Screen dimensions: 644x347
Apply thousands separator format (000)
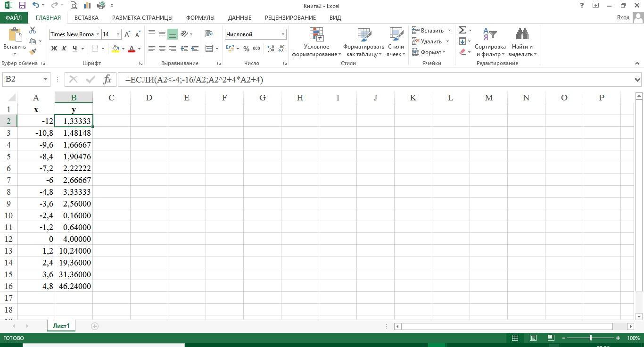(x=256, y=49)
